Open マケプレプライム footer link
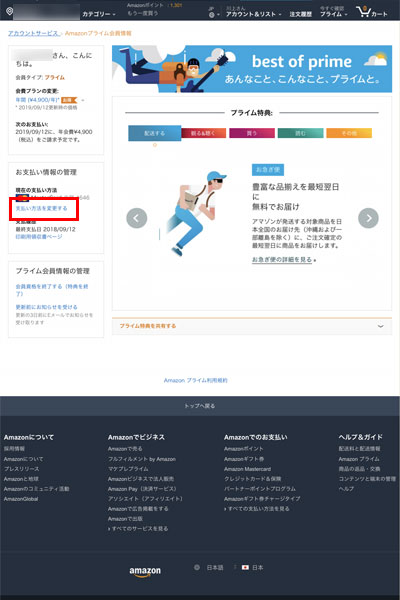This screenshot has width=400, height=600. [128, 469]
